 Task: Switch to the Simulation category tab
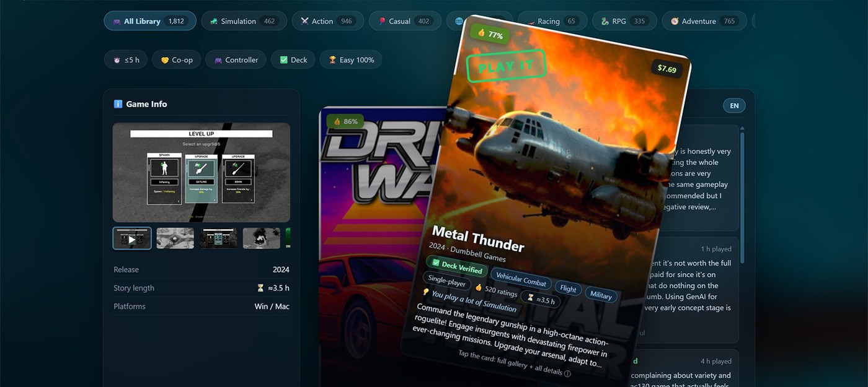click(243, 21)
